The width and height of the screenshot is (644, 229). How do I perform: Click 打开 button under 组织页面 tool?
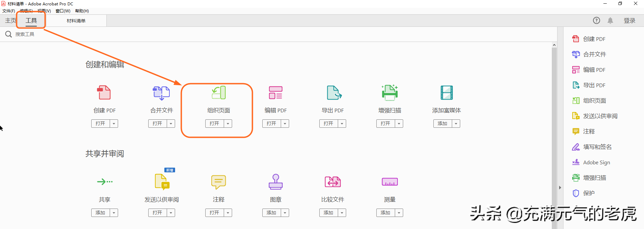coord(215,124)
